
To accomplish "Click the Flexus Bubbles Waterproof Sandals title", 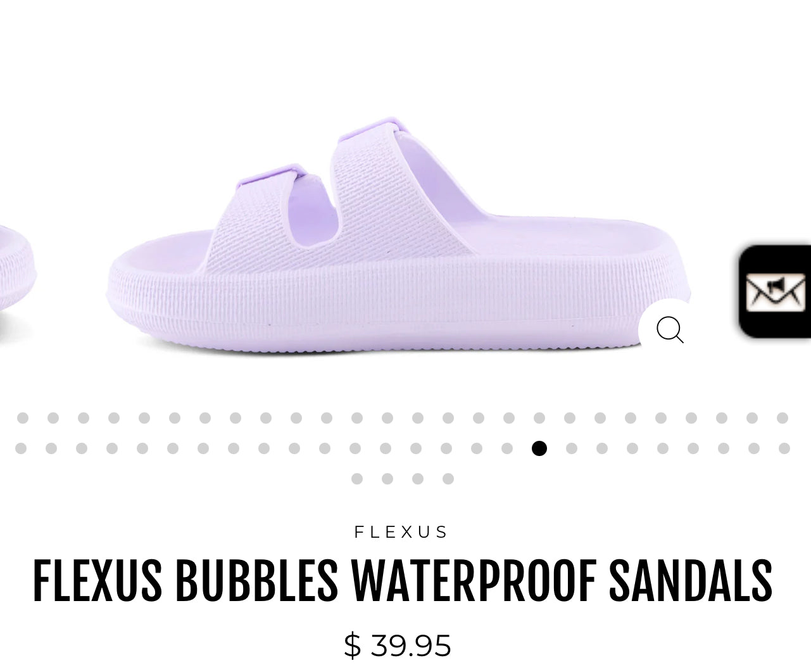I will coord(403,581).
